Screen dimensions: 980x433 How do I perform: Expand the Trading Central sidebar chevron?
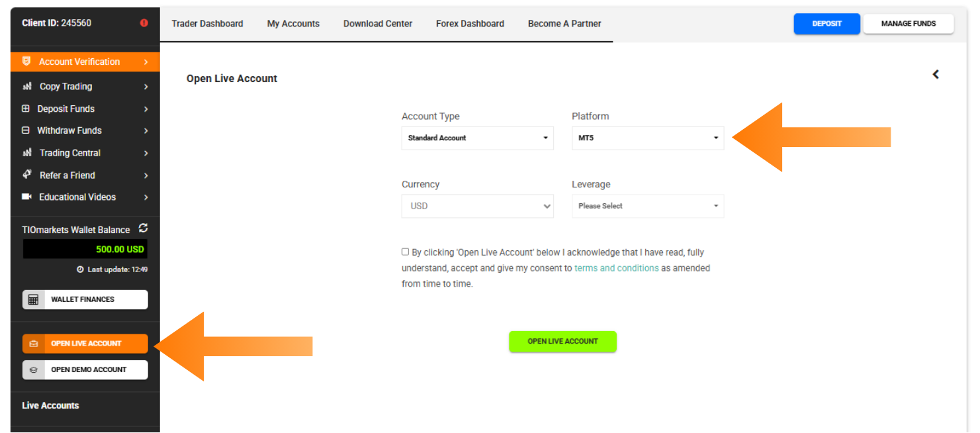coord(146,153)
